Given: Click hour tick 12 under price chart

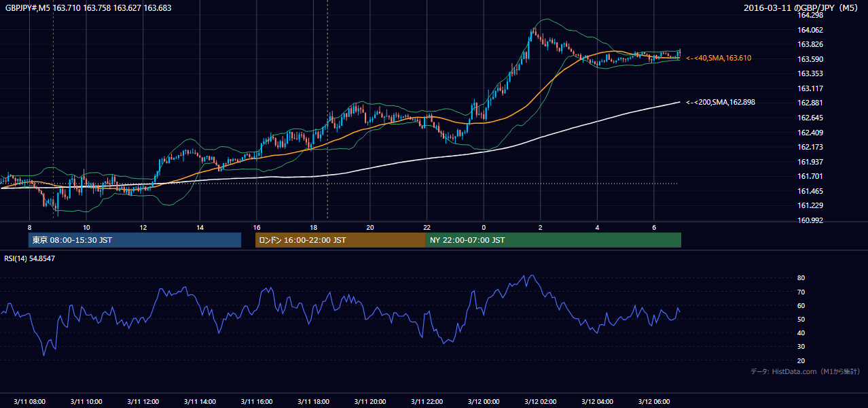Looking at the screenshot, I should [x=143, y=227].
